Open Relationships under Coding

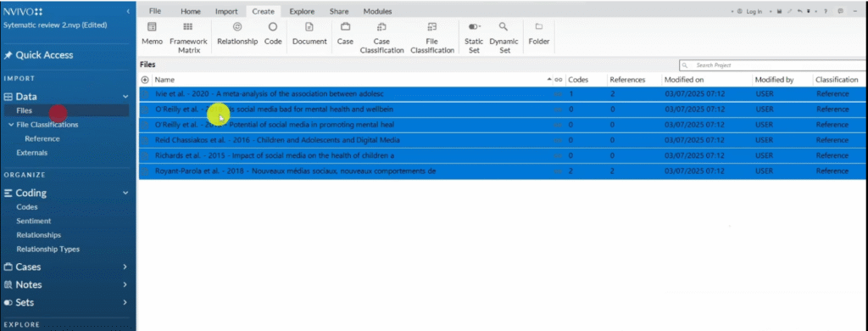[39, 235]
